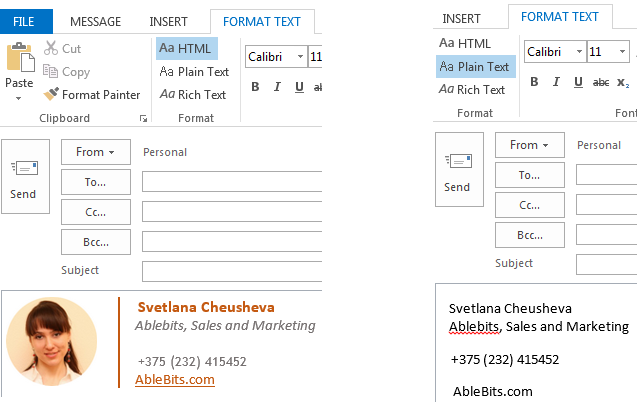Image resolution: width=640 pixels, height=402 pixels.
Task: Switch the left window's format to Plain Text
Action: [x=194, y=72]
